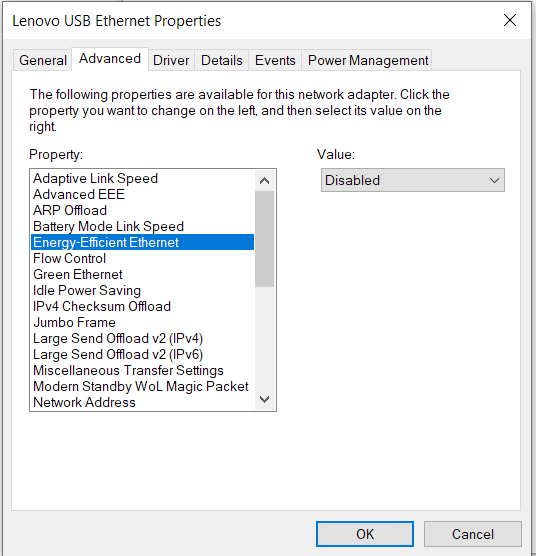Dismiss the dialog with Cancel
Viewport: 536px width, 556px height.
(473, 534)
